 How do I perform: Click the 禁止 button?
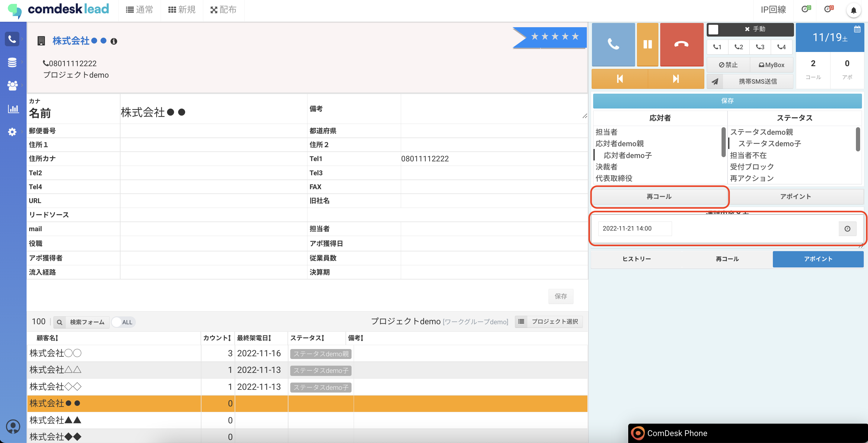pyautogui.click(x=728, y=65)
